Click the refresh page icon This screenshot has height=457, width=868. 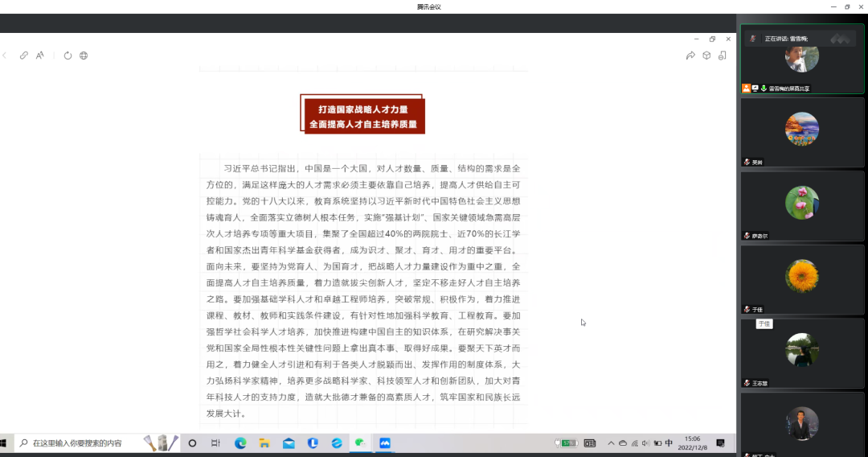[68, 56]
